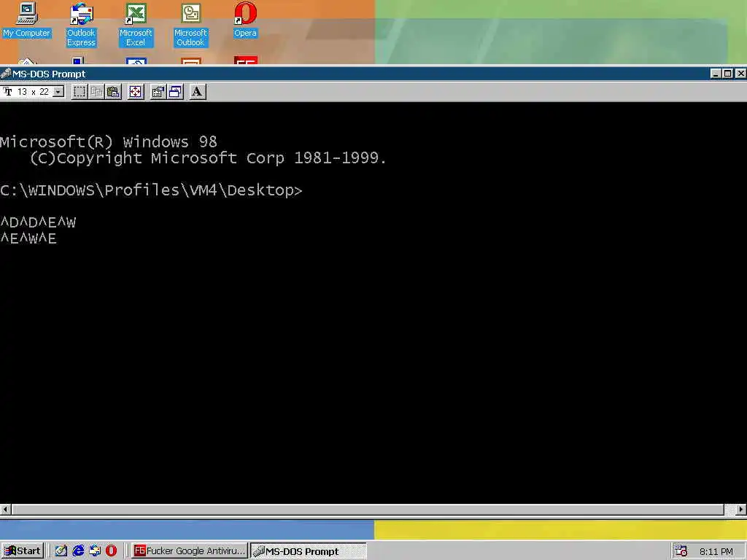Image resolution: width=747 pixels, height=560 pixels.
Task: Select Opera desktop shortcut
Action: [x=245, y=20]
